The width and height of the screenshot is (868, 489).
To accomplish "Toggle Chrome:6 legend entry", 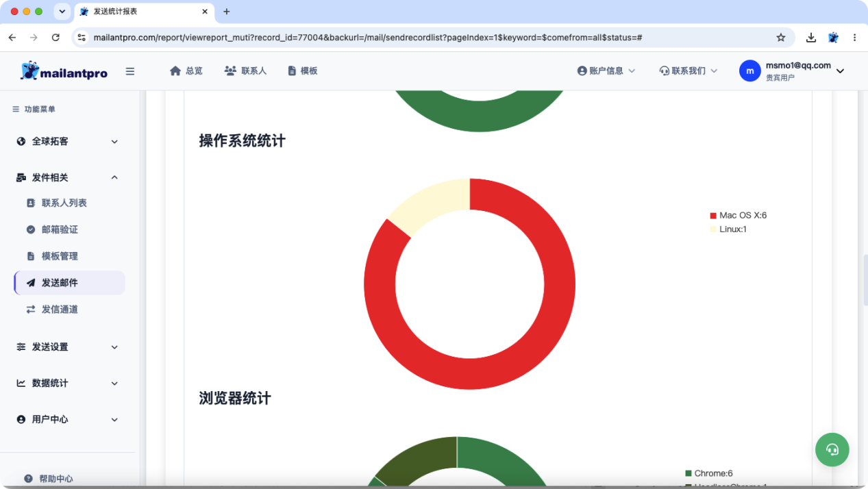I will click(709, 473).
